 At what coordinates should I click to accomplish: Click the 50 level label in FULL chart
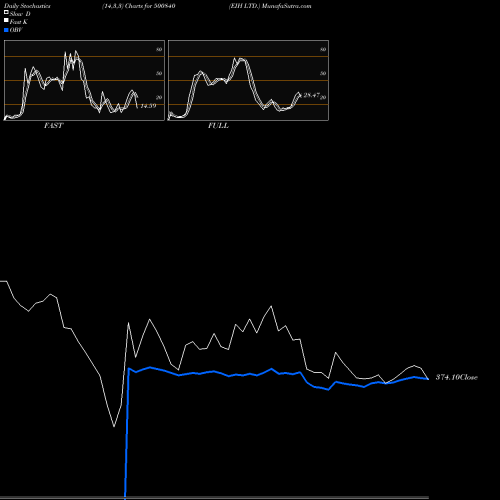323,73
